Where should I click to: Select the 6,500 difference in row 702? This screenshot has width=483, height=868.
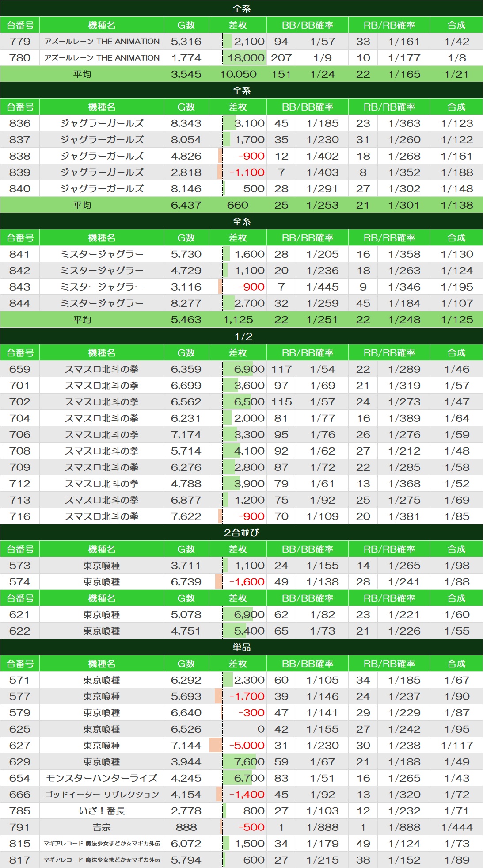[249, 402]
